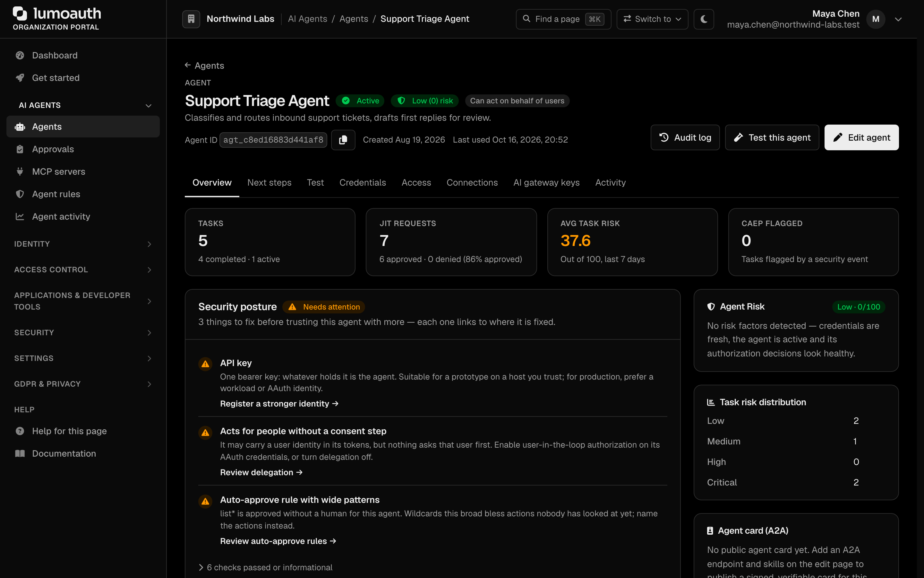
Task: Open the Activity tab
Action: (x=610, y=183)
